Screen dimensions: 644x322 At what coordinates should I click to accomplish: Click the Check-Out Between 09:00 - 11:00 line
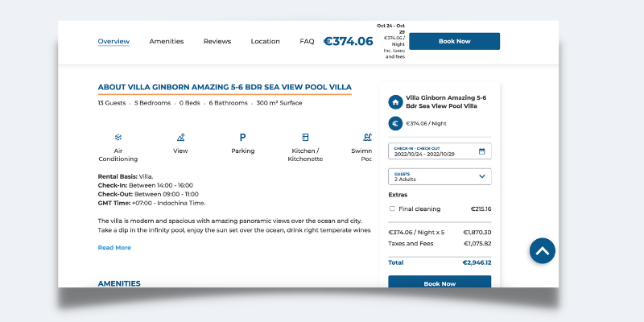(x=148, y=194)
